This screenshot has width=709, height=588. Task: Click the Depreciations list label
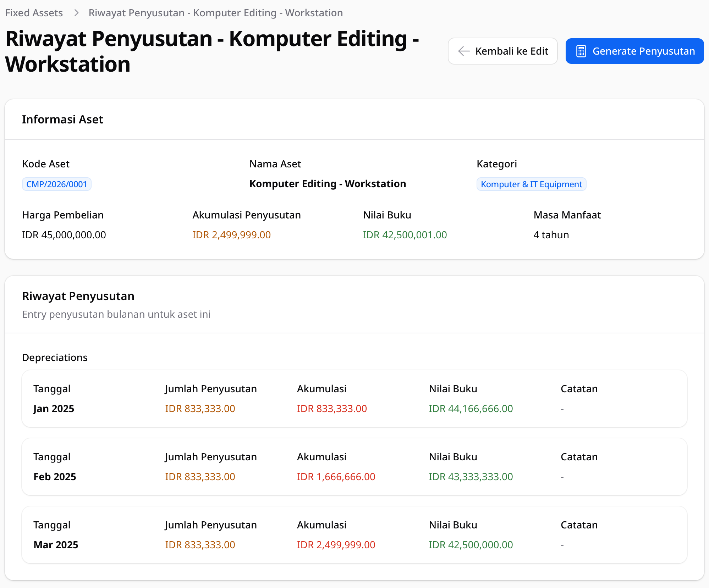point(55,357)
